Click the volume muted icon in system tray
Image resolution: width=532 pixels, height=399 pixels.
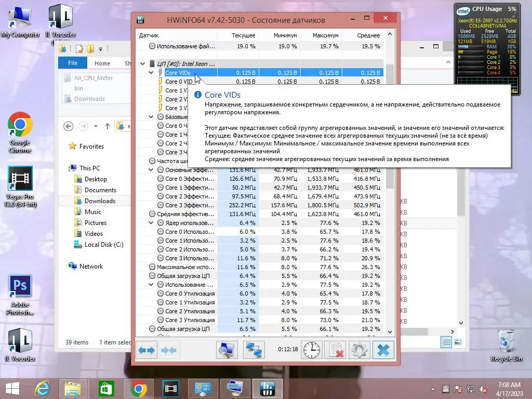tap(483, 390)
